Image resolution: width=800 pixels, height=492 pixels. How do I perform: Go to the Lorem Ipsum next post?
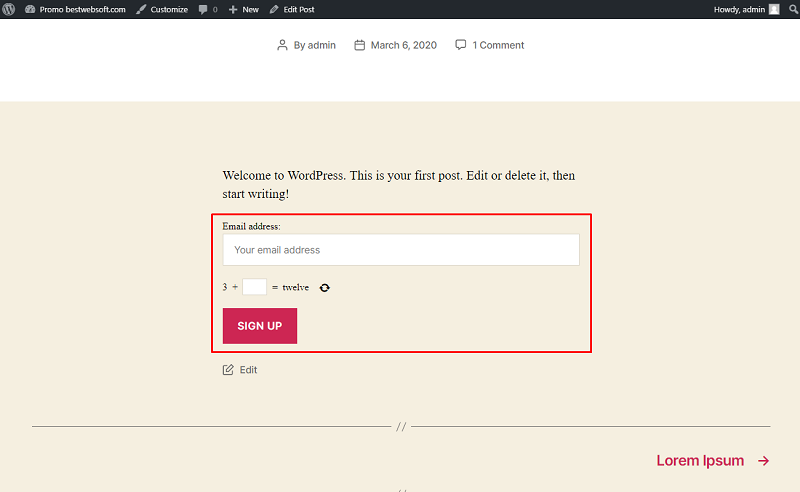point(700,460)
